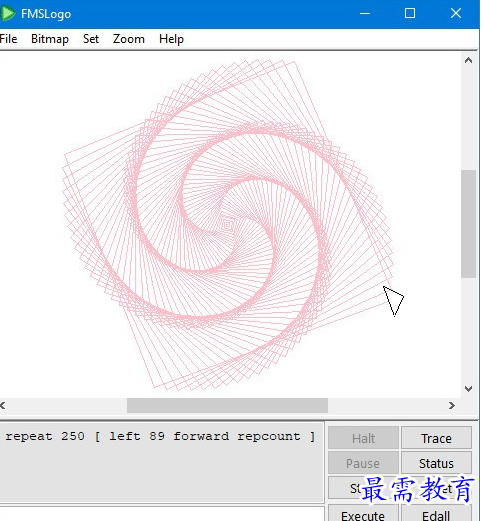Click the command input field below history
Image resolution: width=483 pixels, height=521 pixels.
click(x=161, y=514)
